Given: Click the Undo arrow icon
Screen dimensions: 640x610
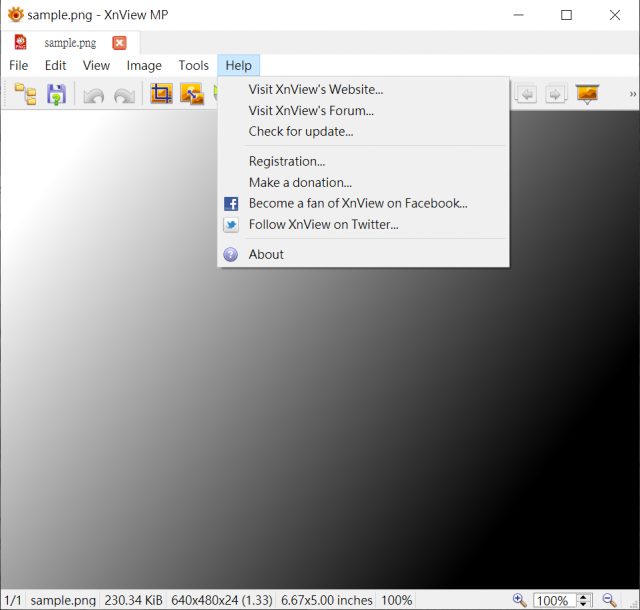Looking at the screenshot, I should click(x=93, y=96).
